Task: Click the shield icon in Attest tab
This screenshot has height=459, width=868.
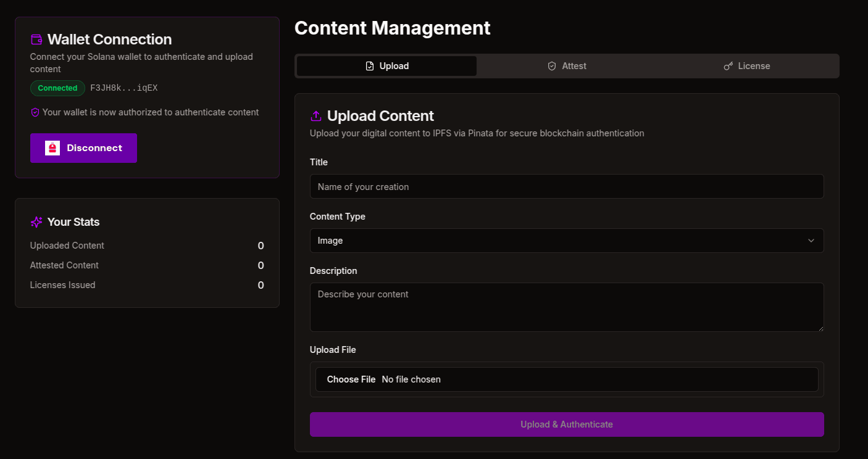Action: point(552,66)
